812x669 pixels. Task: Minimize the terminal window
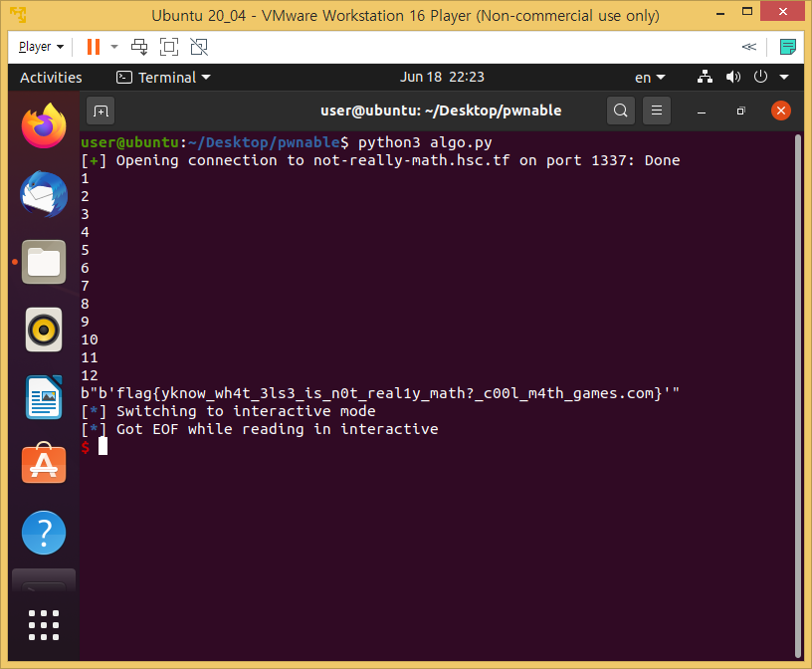(x=702, y=111)
